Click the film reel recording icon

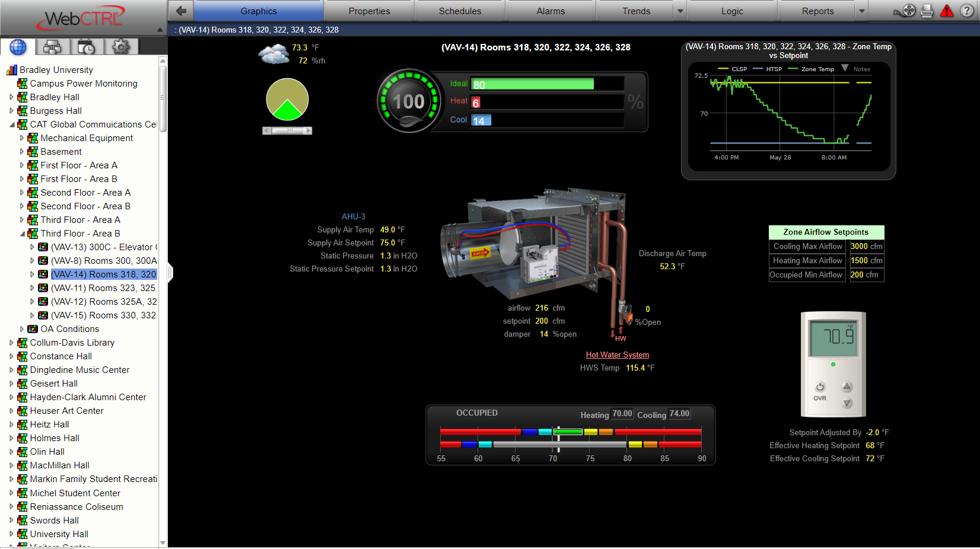point(908,11)
